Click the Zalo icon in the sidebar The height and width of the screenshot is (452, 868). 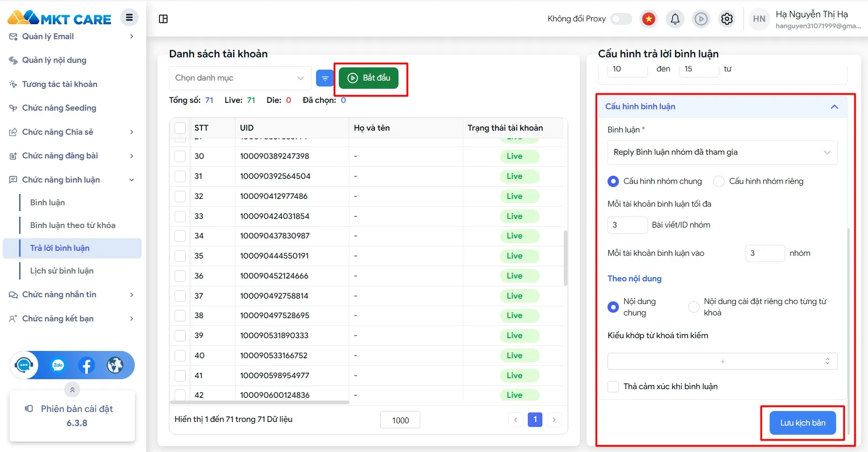click(57, 365)
